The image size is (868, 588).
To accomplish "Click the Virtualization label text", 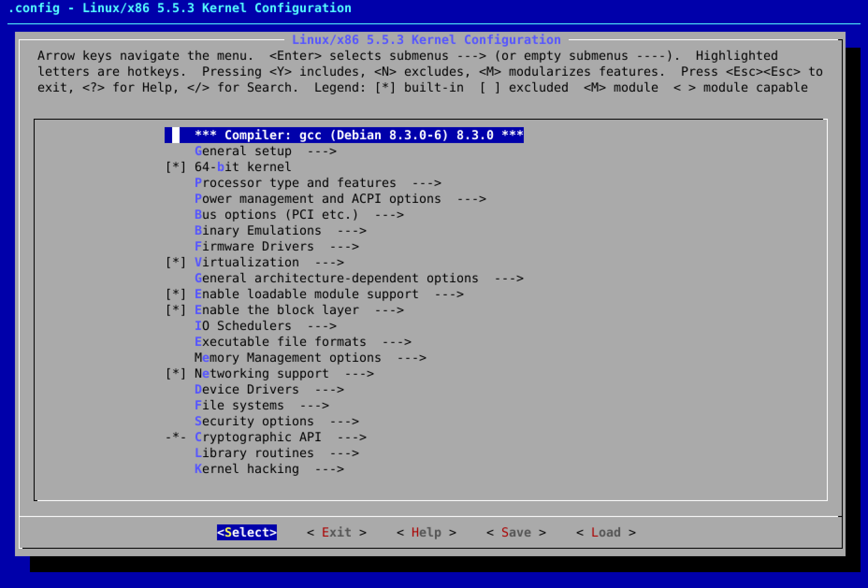I will (x=246, y=262).
